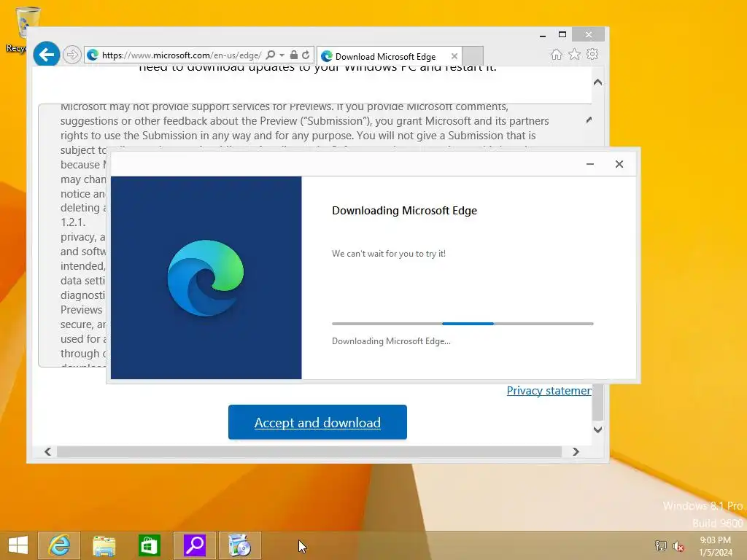Minimize the Edge installer dialog
Screen dimensions: 747x560
point(589,164)
